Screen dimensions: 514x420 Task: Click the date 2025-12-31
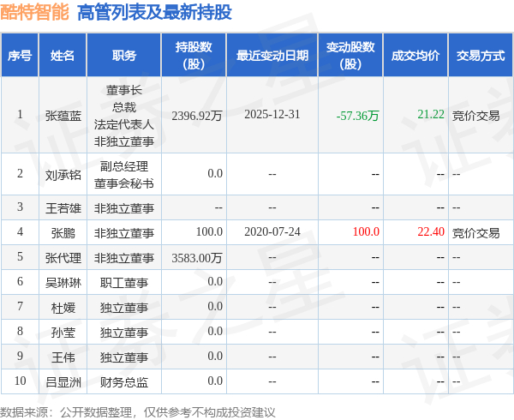272,114
